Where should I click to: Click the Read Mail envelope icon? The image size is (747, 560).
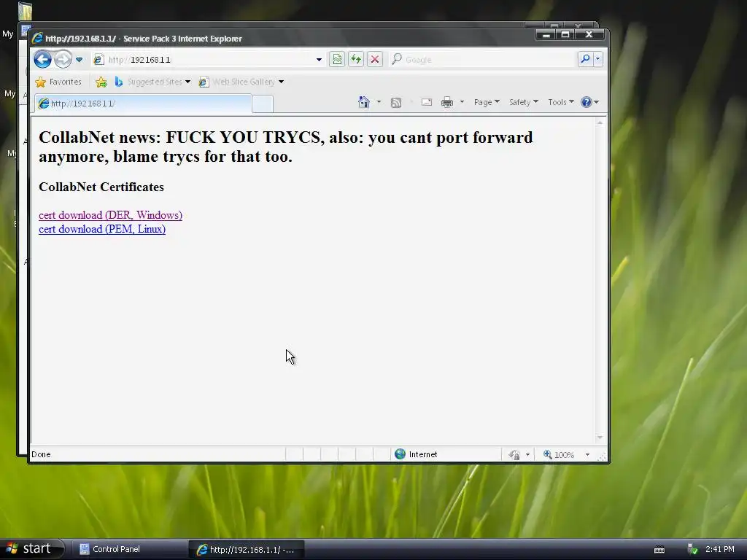(426, 102)
